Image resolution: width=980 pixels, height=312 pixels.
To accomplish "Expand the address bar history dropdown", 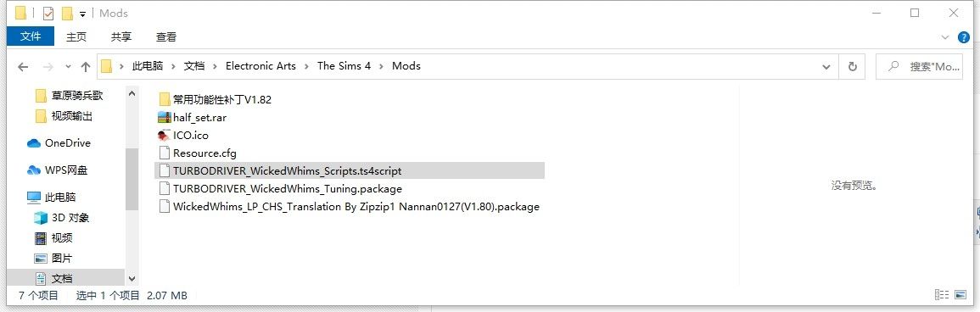I will [x=827, y=67].
